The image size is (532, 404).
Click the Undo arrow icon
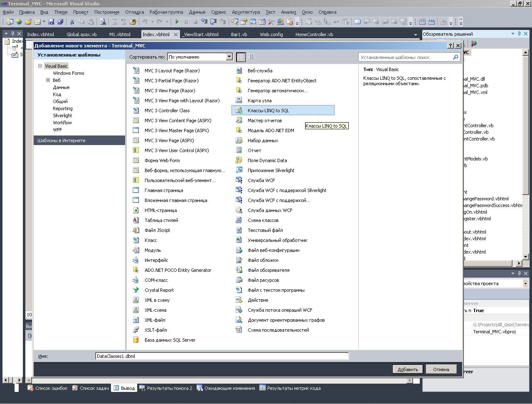[x=145, y=22]
